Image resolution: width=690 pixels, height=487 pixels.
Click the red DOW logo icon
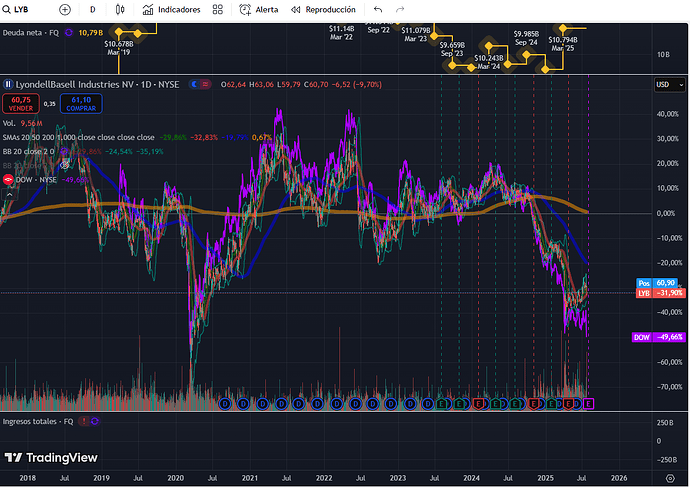point(8,179)
